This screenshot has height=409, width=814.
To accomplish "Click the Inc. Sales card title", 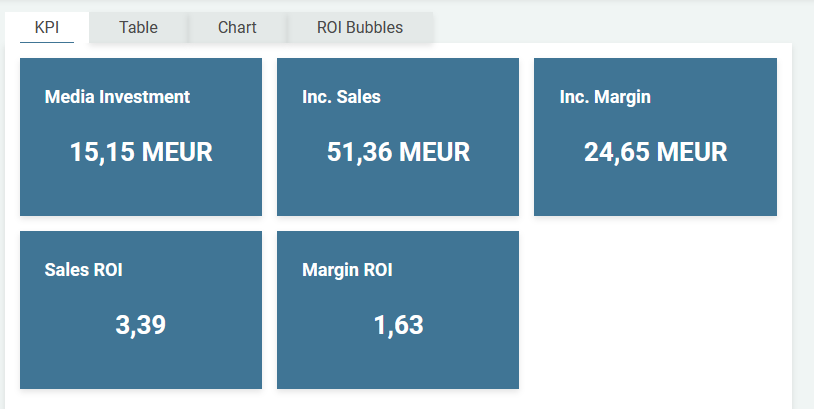I will pyautogui.click(x=341, y=97).
